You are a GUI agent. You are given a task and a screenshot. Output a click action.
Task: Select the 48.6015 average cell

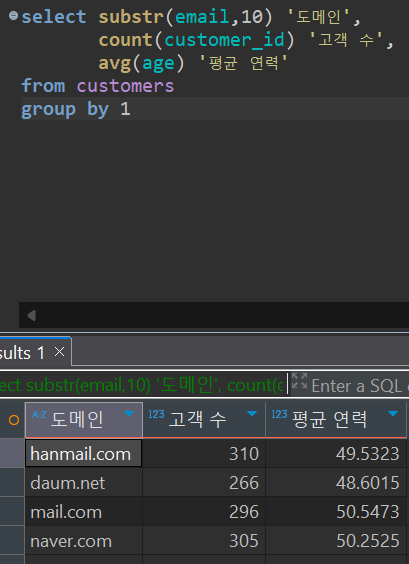(336, 483)
